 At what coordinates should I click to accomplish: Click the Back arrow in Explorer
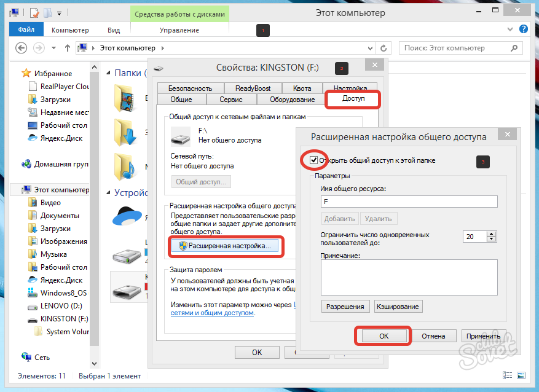tap(21, 48)
